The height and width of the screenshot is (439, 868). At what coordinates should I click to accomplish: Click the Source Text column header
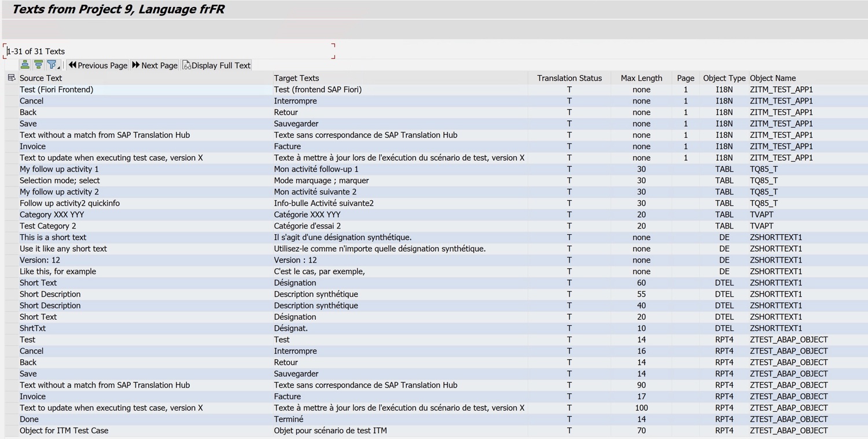[x=41, y=78]
